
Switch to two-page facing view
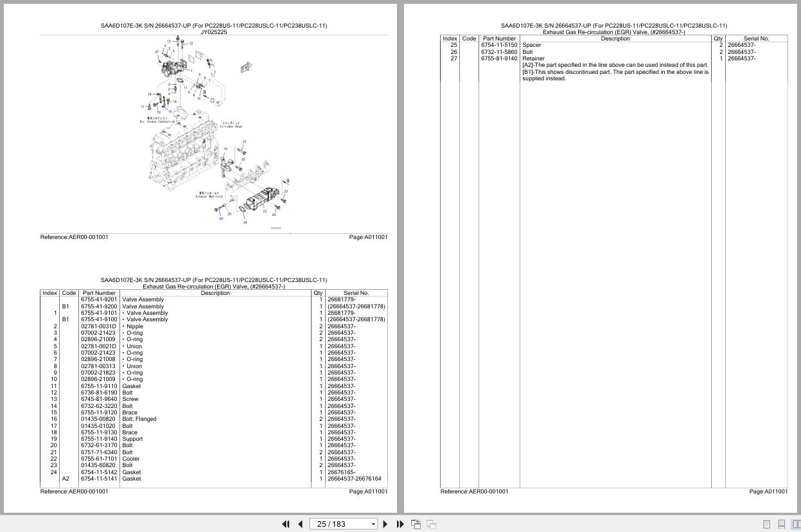click(797, 524)
